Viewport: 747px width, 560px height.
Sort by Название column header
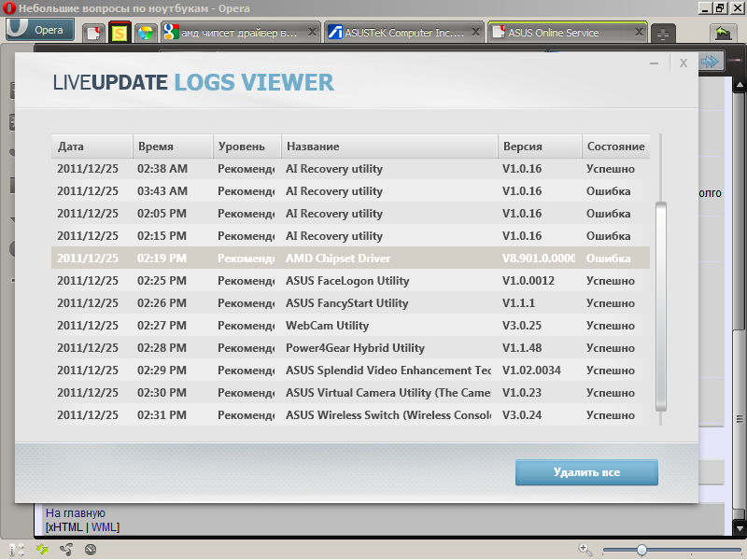389,147
